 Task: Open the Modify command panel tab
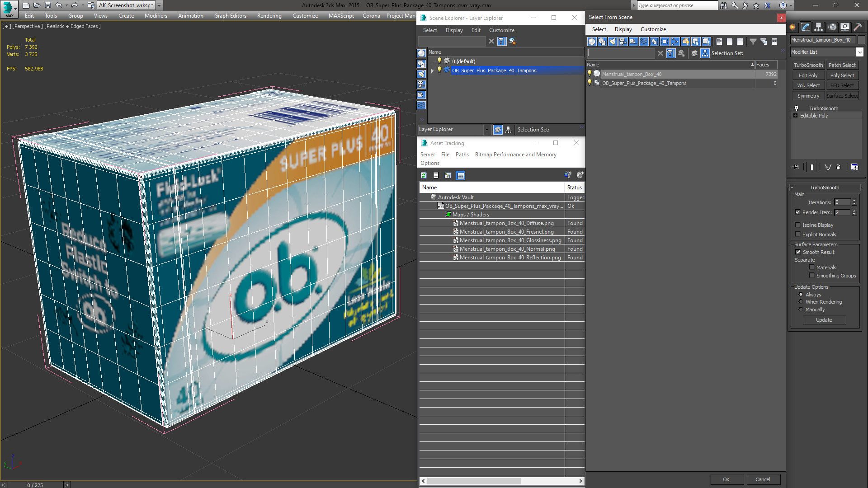(x=806, y=27)
